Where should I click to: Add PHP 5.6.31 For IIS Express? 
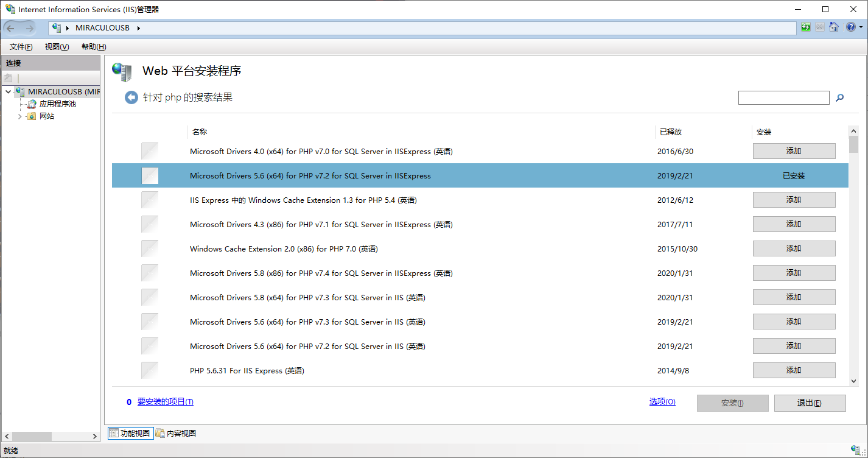(x=794, y=370)
